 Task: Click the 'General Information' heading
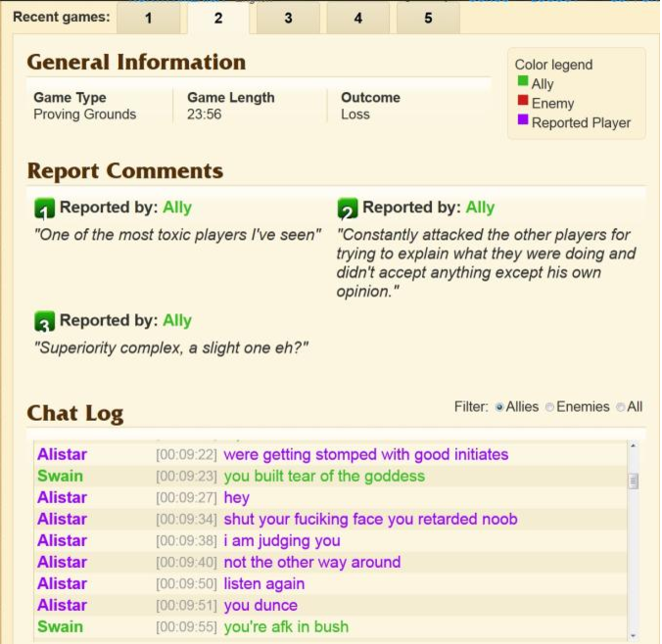136,62
